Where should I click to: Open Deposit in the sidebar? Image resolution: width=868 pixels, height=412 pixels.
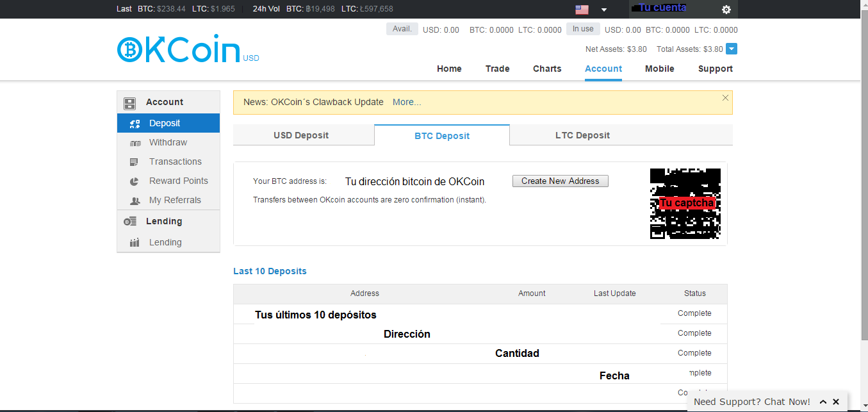[168, 124]
